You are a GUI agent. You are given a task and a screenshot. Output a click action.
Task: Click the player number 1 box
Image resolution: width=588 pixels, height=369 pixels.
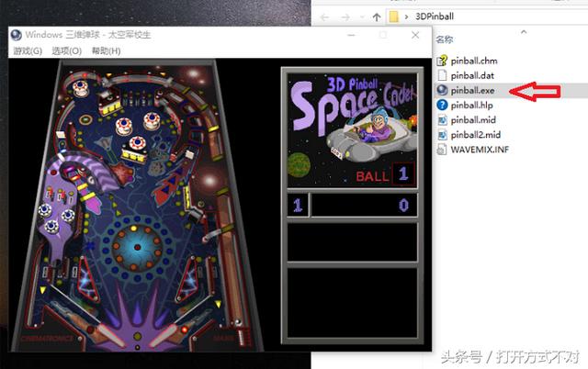tap(298, 205)
